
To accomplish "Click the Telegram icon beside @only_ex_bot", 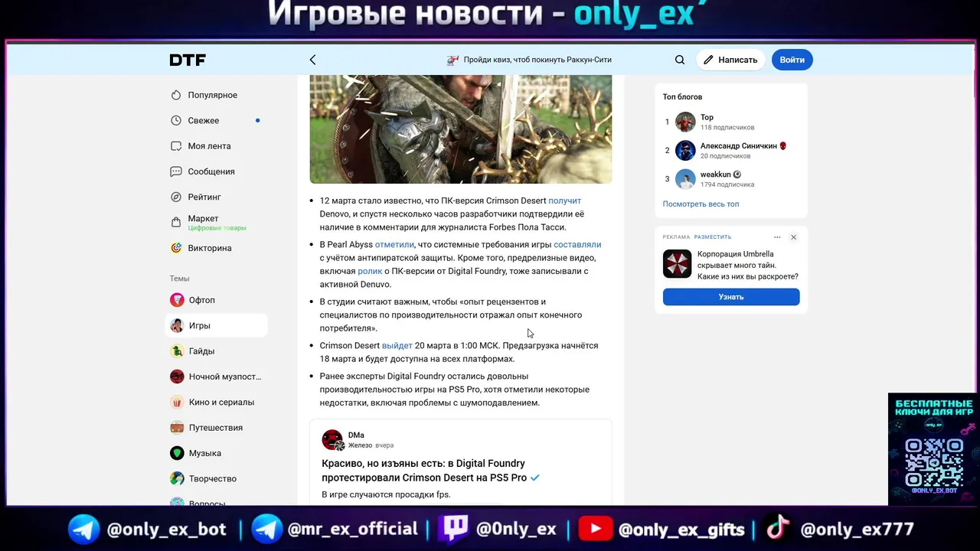I will point(83,529).
